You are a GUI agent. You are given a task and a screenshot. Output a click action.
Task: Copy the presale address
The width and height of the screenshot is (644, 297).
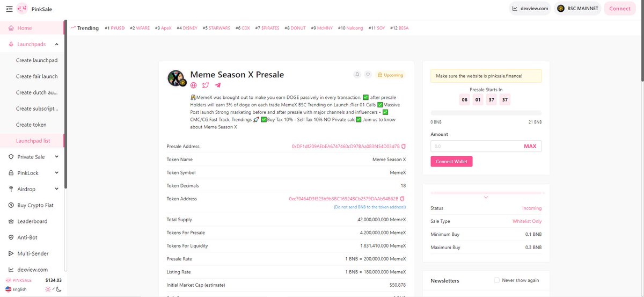[x=404, y=146]
